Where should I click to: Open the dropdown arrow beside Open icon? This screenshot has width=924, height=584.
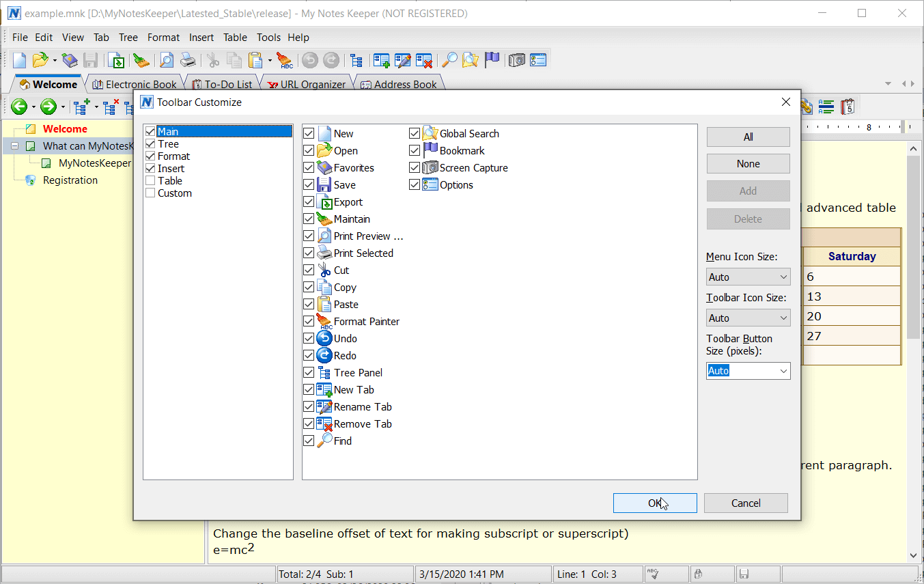[x=54, y=60]
